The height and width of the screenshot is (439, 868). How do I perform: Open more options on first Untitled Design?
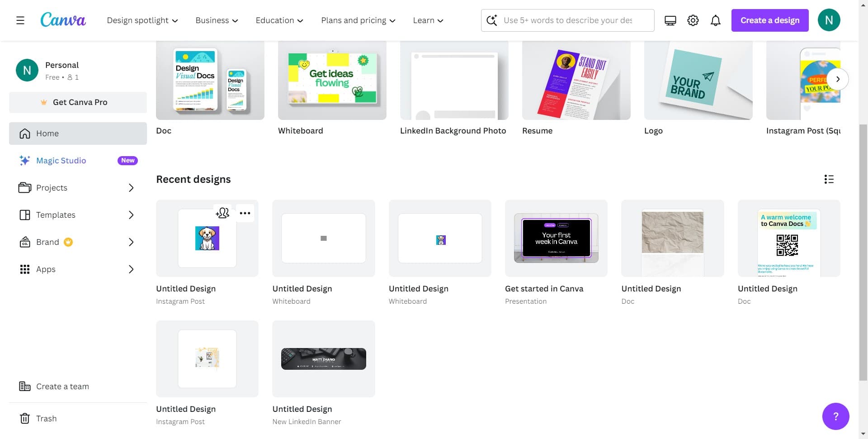245,213
